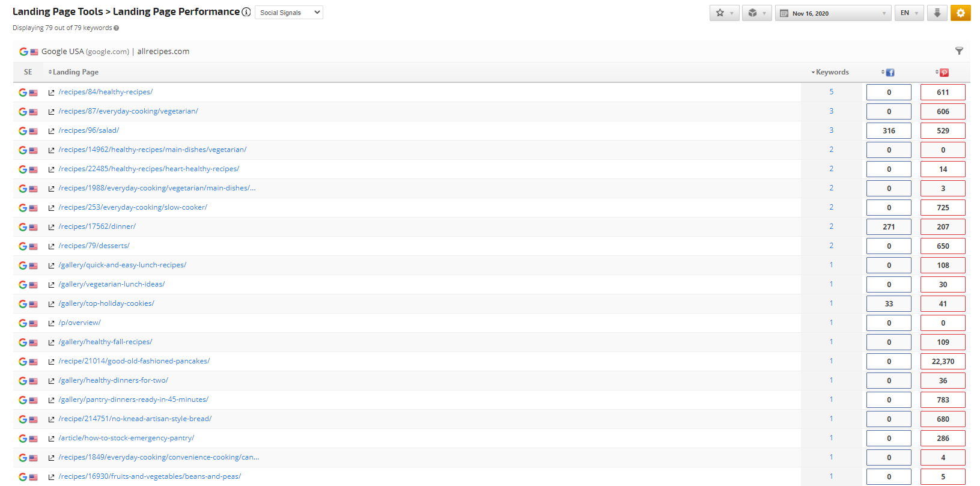Click help icon next to keywords count

pos(117,28)
